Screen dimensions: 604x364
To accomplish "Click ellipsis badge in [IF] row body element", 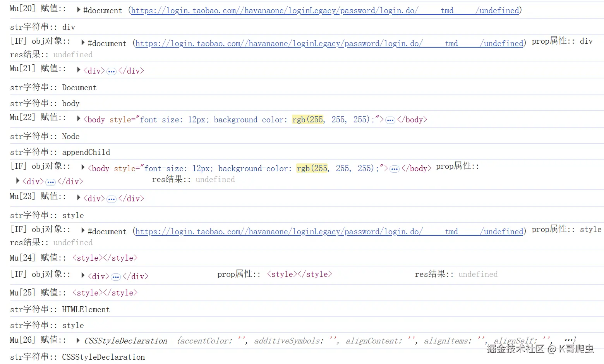I will coord(395,169).
